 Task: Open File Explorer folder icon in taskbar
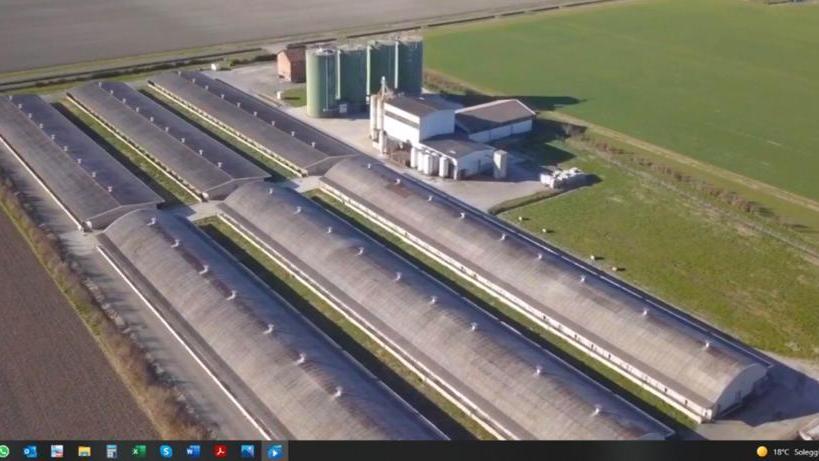pyautogui.click(x=84, y=451)
